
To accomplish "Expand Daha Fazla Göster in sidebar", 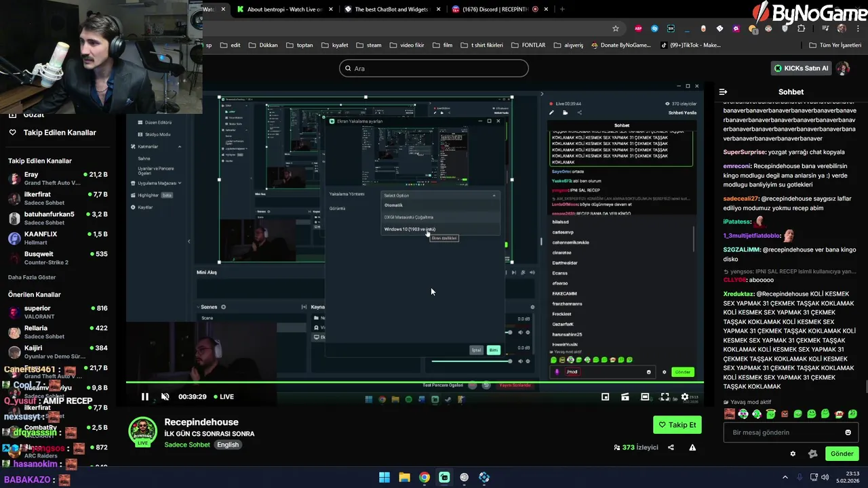I will (32, 277).
